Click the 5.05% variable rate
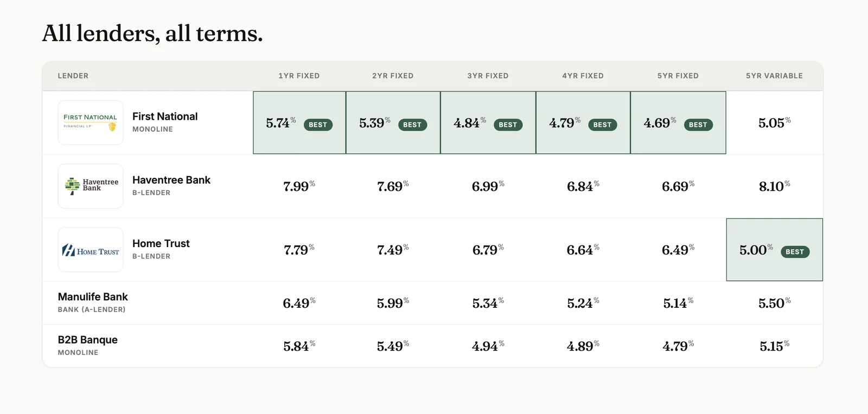 774,123
